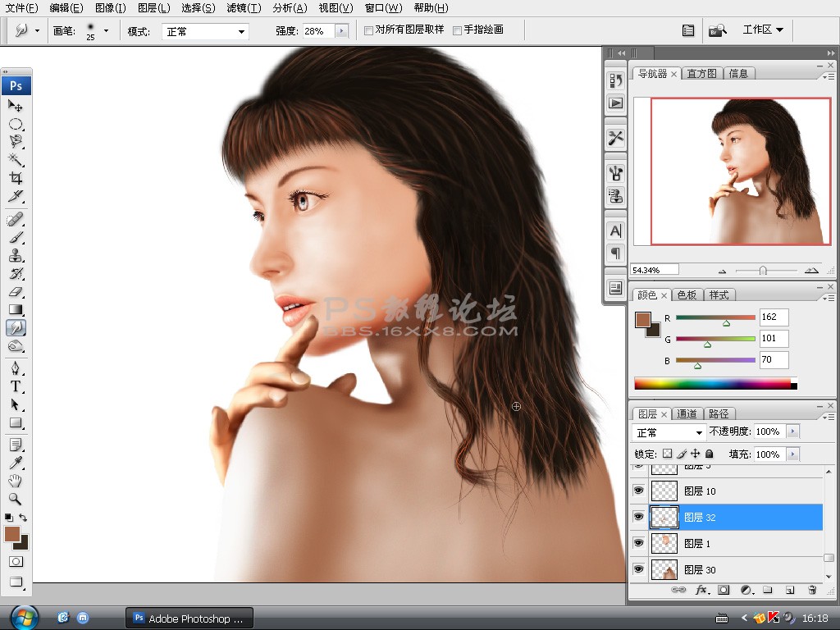Reset to default foreground and background colors

[8, 518]
